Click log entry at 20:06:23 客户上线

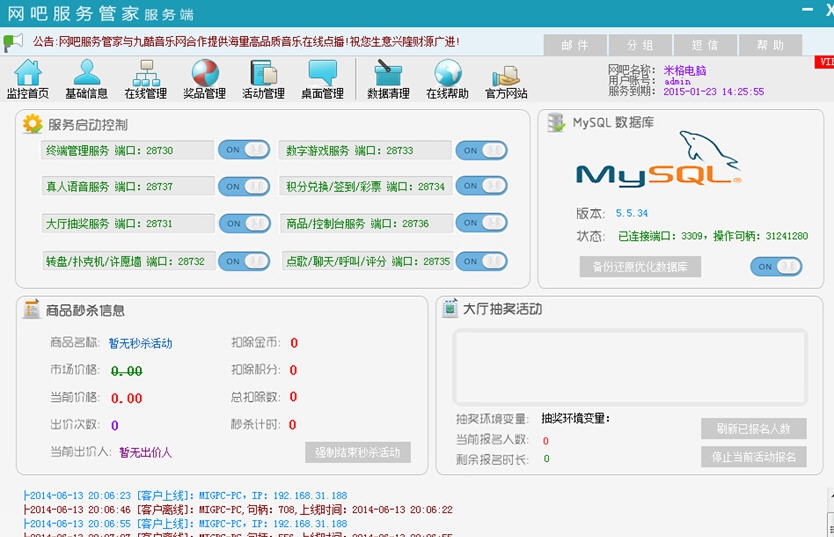pos(186,496)
